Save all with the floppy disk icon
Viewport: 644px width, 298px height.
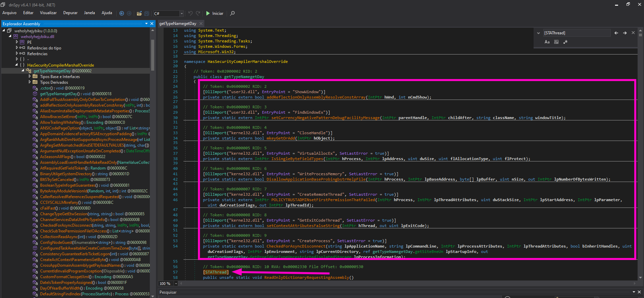[147, 13]
